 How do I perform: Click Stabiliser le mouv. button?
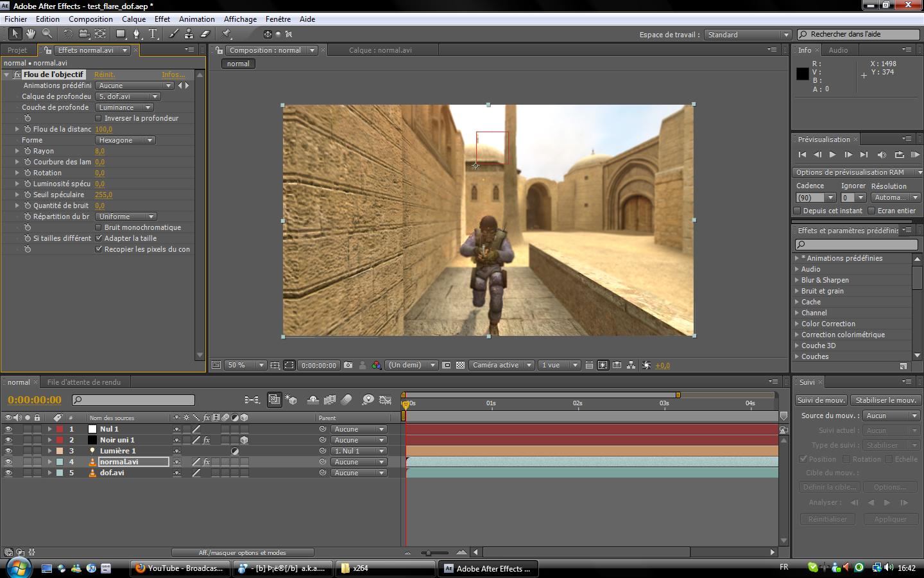pyautogui.click(x=886, y=400)
